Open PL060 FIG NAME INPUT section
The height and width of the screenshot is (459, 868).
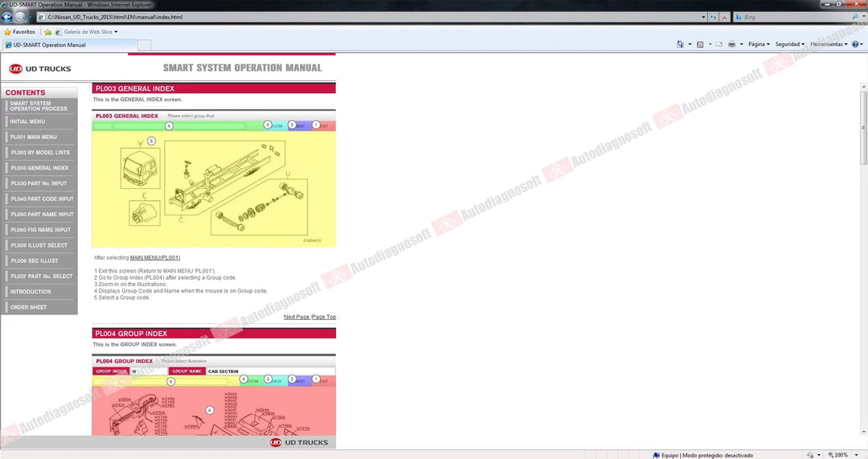pos(39,230)
